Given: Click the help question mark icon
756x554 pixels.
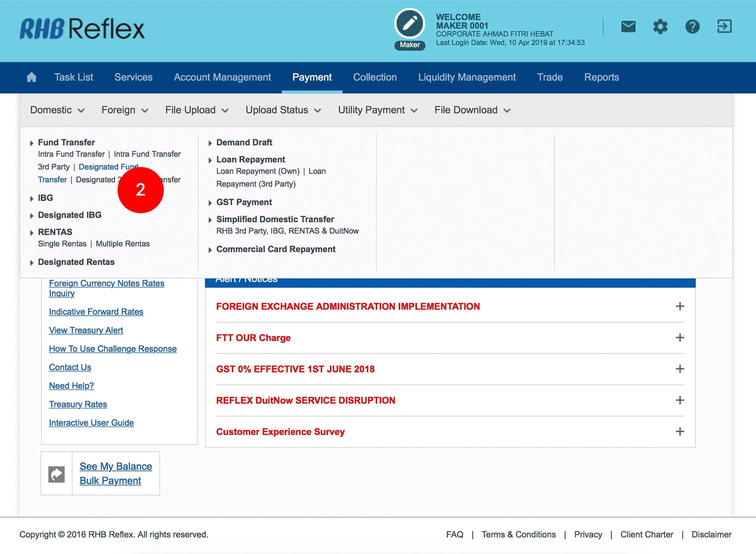Looking at the screenshot, I should coord(692,27).
